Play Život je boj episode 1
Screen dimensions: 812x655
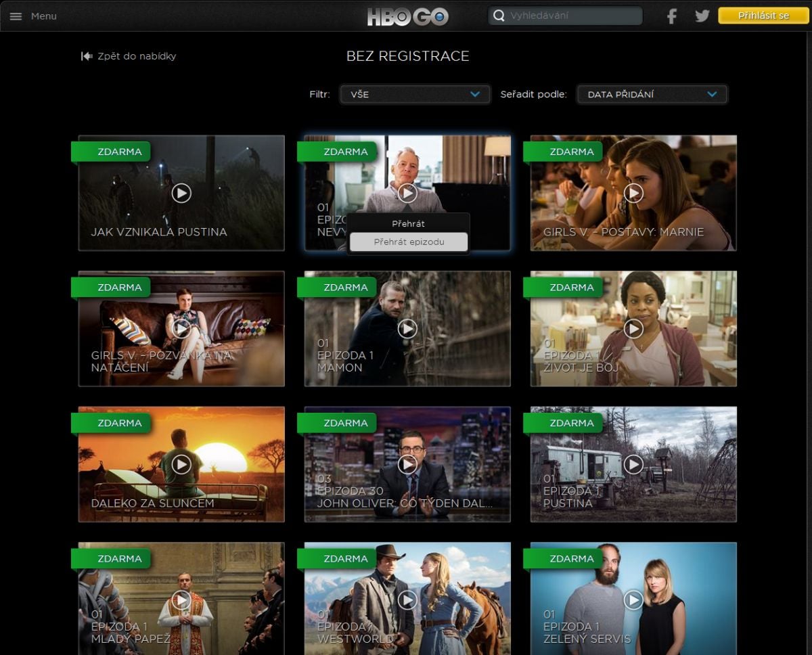point(633,328)
